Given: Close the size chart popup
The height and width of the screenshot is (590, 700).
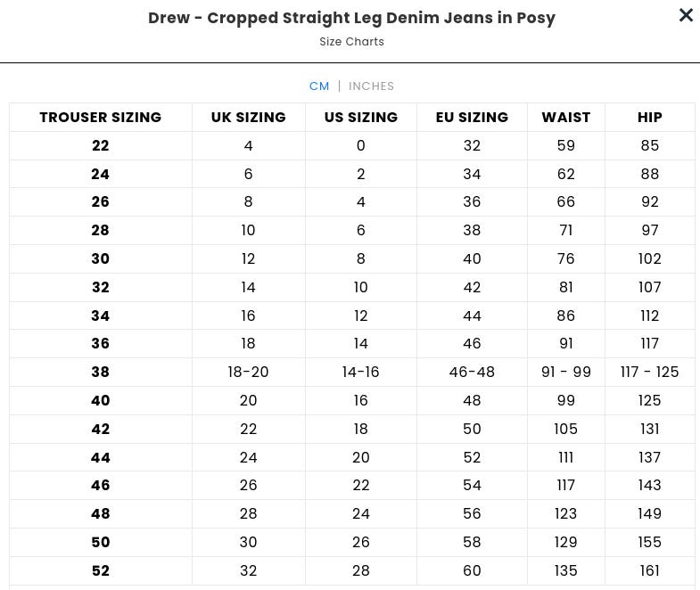Looking at the screenshot, I should (x=686, y=15).
